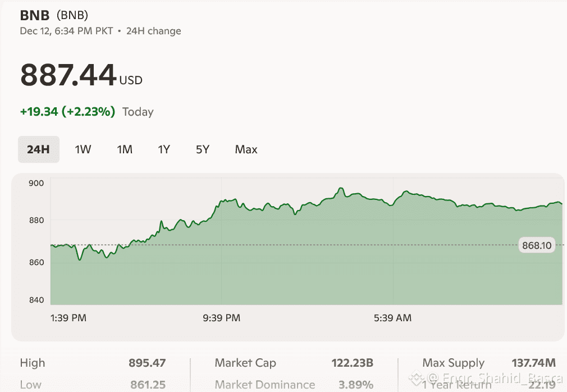Select the Max time range
Viewport: 567px width, 392px height.
pos(246,149)
